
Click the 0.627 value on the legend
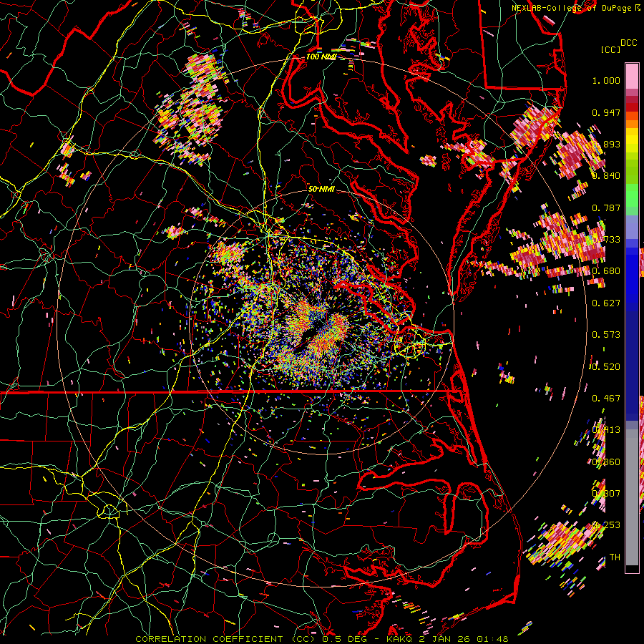(606, 303)
